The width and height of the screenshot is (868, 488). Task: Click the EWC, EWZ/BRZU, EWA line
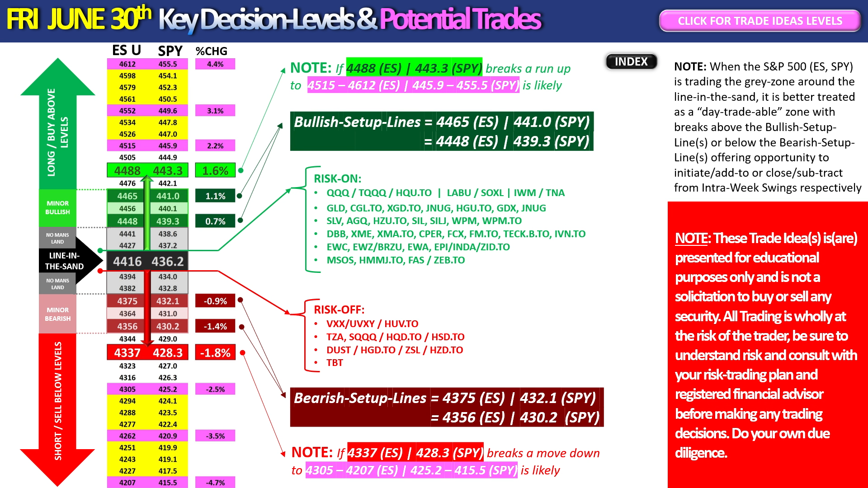(x=418, y=247)
